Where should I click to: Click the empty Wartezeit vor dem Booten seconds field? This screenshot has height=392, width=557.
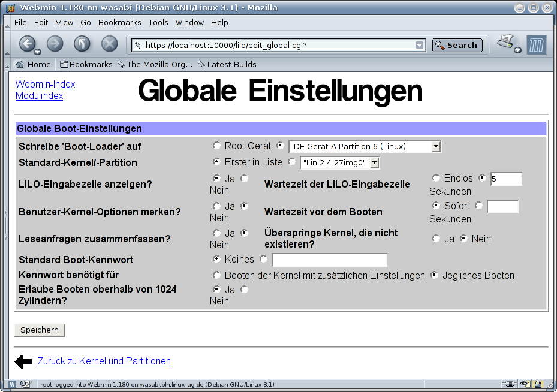[x=502, y=207]
